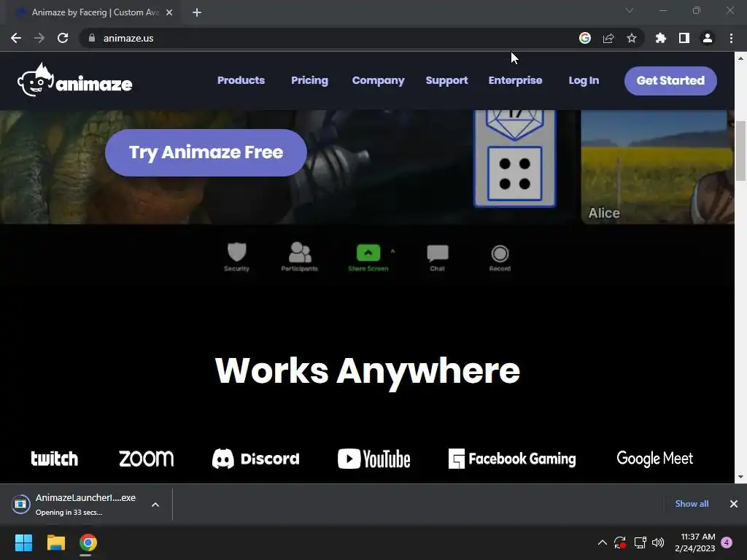Click the network icon in system tray
Image resolution: width=747 pixels, height=560 pixels.
[x=640, y=542]
